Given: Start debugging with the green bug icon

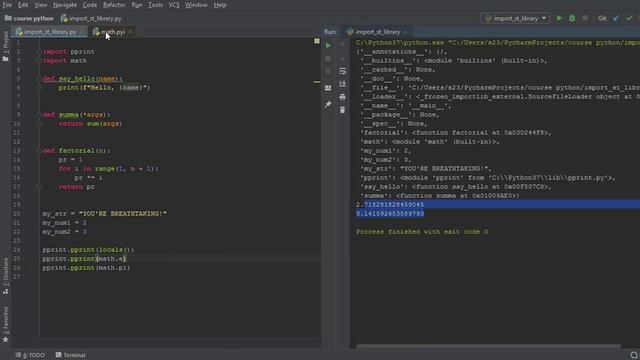Looking at the screenshot, I should click(572, 18).
